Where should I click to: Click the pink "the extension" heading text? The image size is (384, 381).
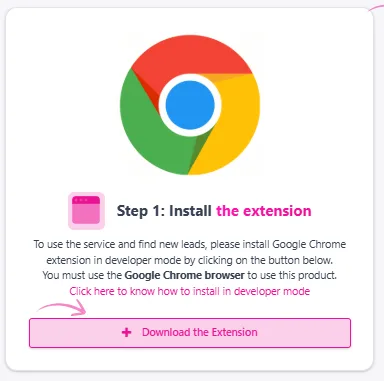[264, 211]
